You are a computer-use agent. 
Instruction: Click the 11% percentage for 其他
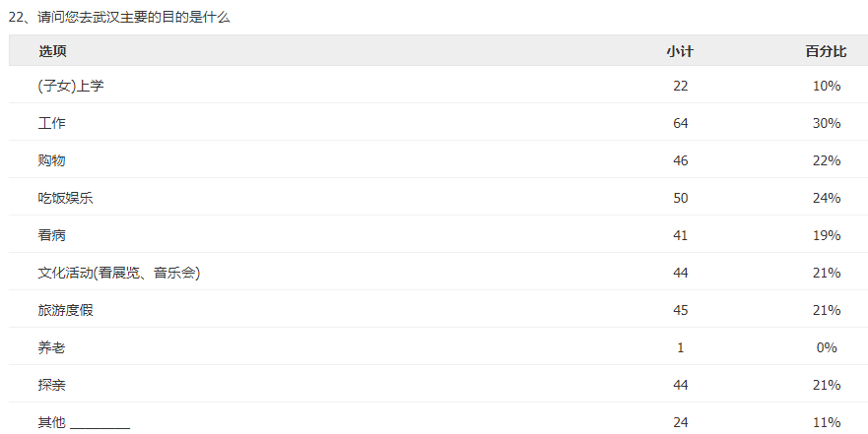click(x=827, y=422)
